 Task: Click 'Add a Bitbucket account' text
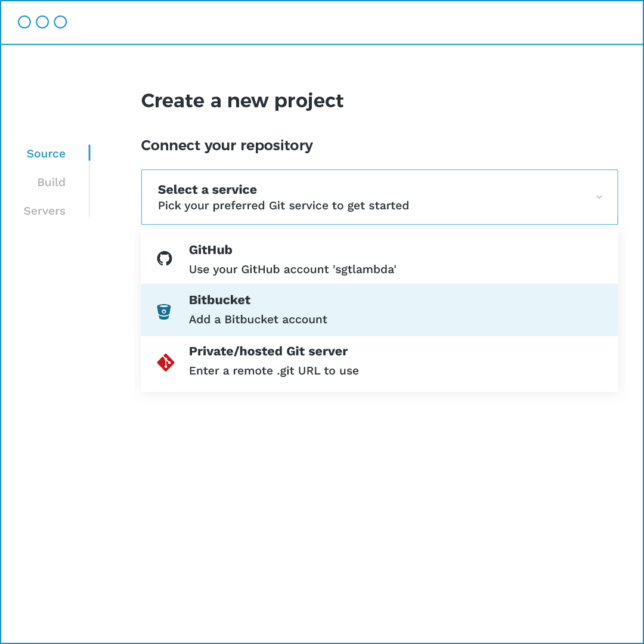coord(258,320)
